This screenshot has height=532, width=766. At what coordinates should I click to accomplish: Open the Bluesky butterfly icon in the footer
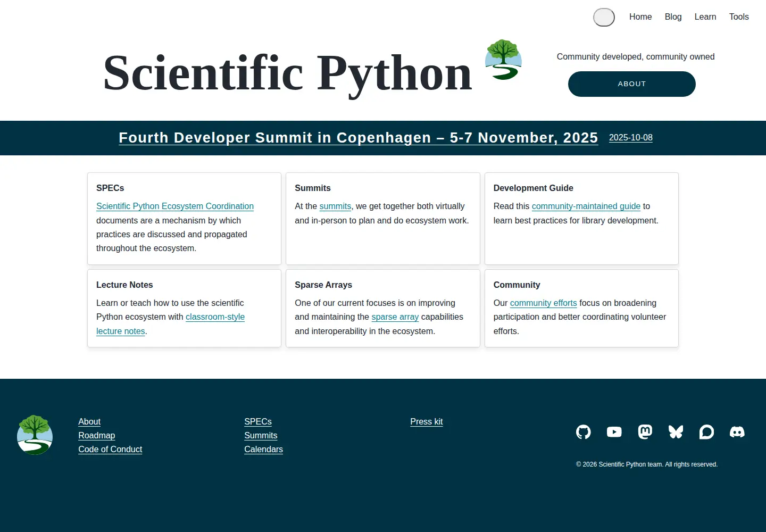[676, 432]
